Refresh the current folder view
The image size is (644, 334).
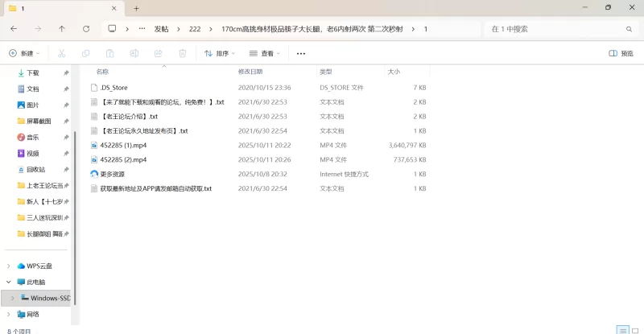(86, 28)
